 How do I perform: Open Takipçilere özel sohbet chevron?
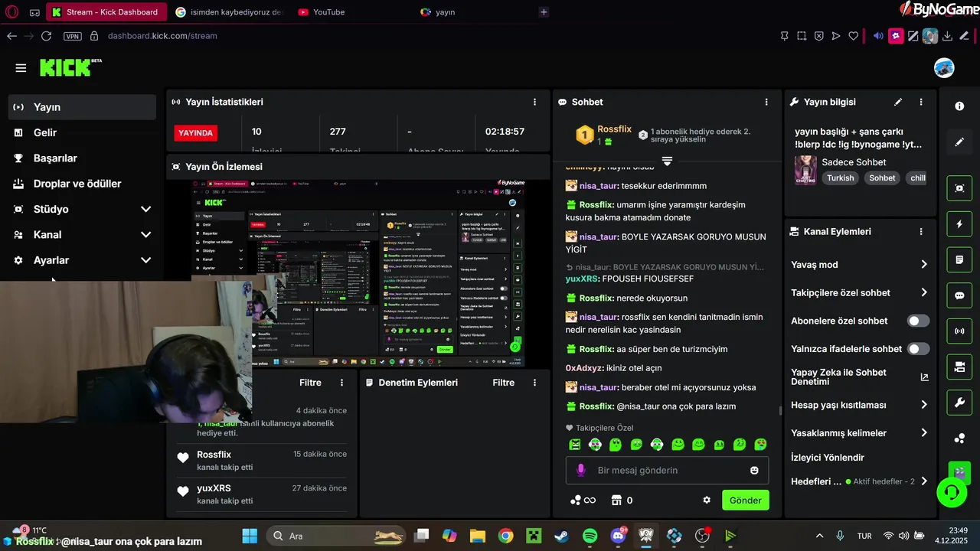(924, 292)
